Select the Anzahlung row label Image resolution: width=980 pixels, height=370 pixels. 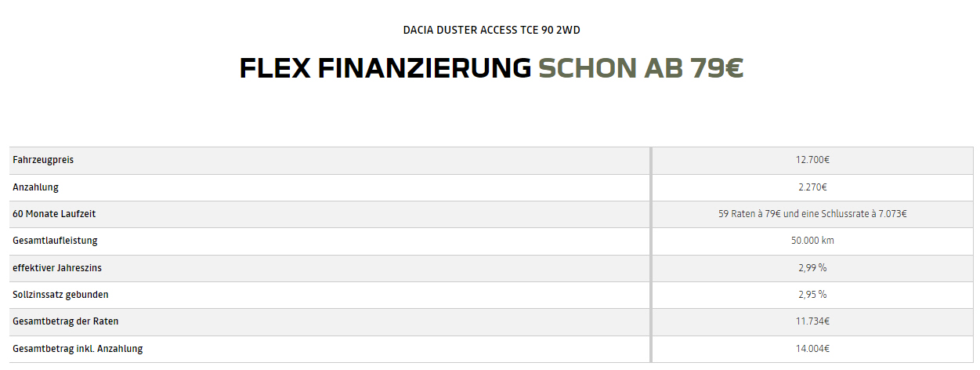tap(35, 187)
